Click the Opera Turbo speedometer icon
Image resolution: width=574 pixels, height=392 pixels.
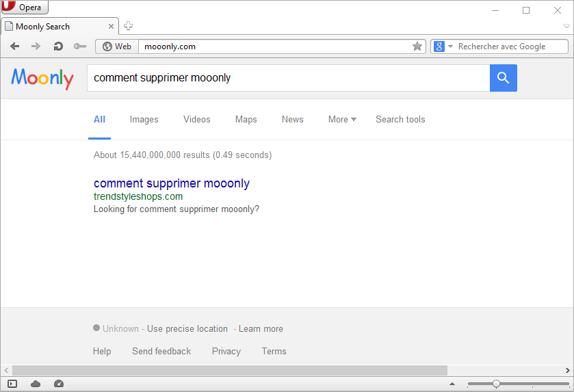tap(59, 384)
